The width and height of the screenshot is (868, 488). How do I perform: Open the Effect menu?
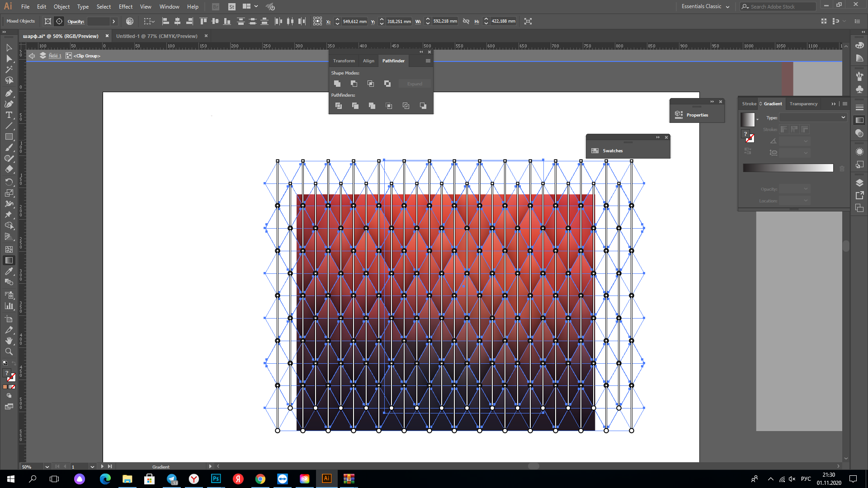pos(125,7)
